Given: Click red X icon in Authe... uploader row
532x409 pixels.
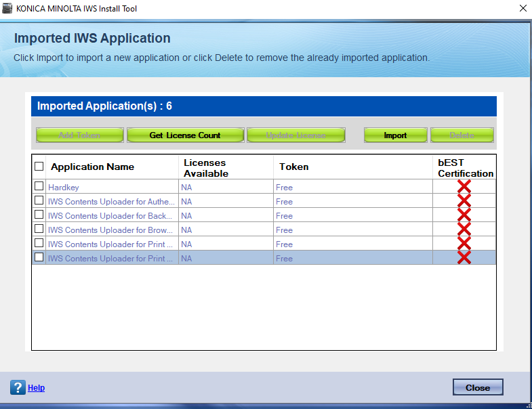Looking at the screenshot, I should pos(464,201).
